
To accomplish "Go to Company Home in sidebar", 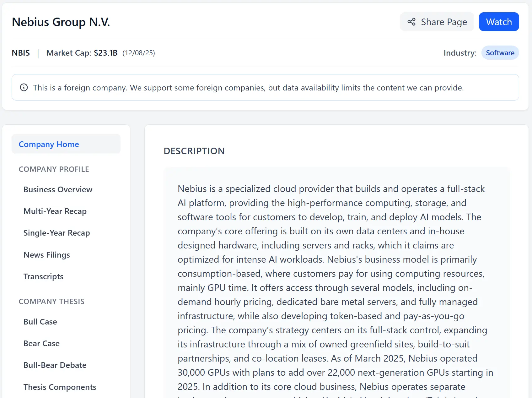I will [49, 144].
